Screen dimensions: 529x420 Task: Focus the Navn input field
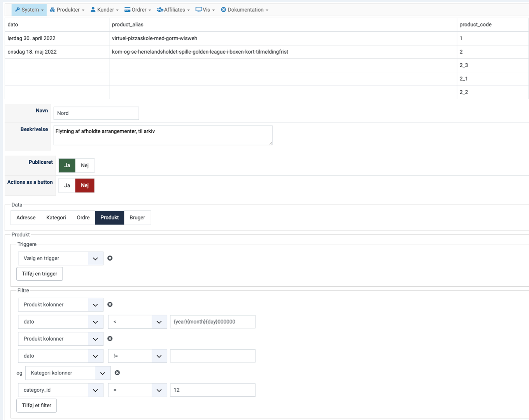click(x=96, y=113)
